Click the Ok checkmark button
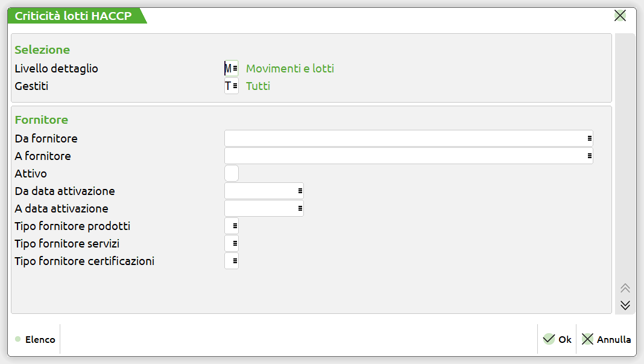This screenshot has height=364, width=644. click(557, 339)
